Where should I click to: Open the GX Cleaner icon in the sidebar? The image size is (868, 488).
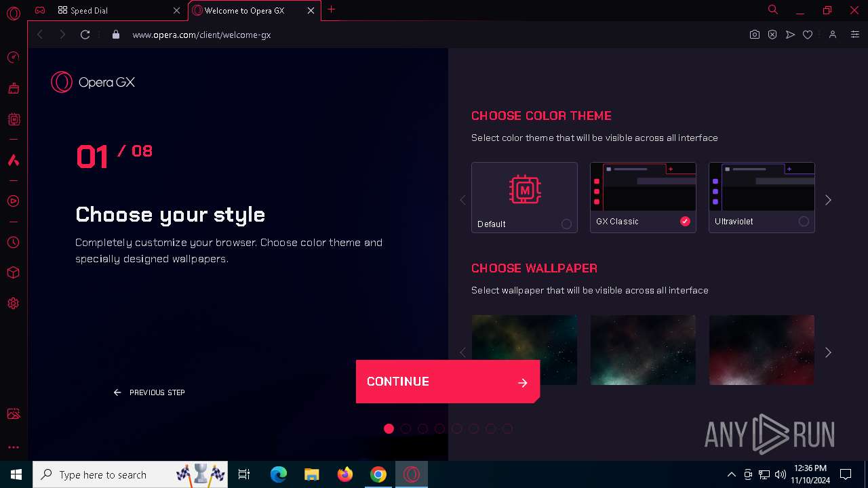pos(13,88)
